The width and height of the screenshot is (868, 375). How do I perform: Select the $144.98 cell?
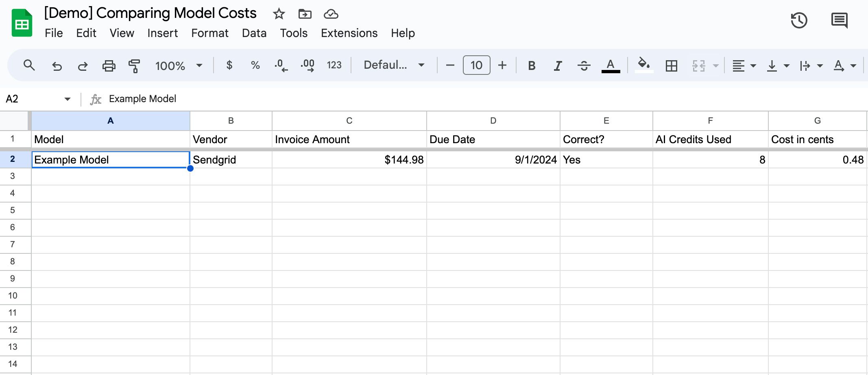click(x=349, y=159)
